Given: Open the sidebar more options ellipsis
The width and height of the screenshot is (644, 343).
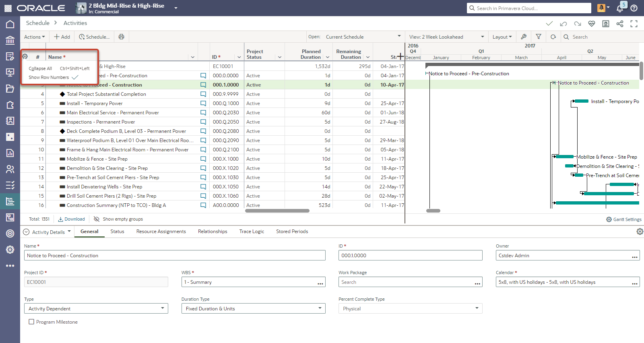Looking at the screenshot, I should coord(10,266).
